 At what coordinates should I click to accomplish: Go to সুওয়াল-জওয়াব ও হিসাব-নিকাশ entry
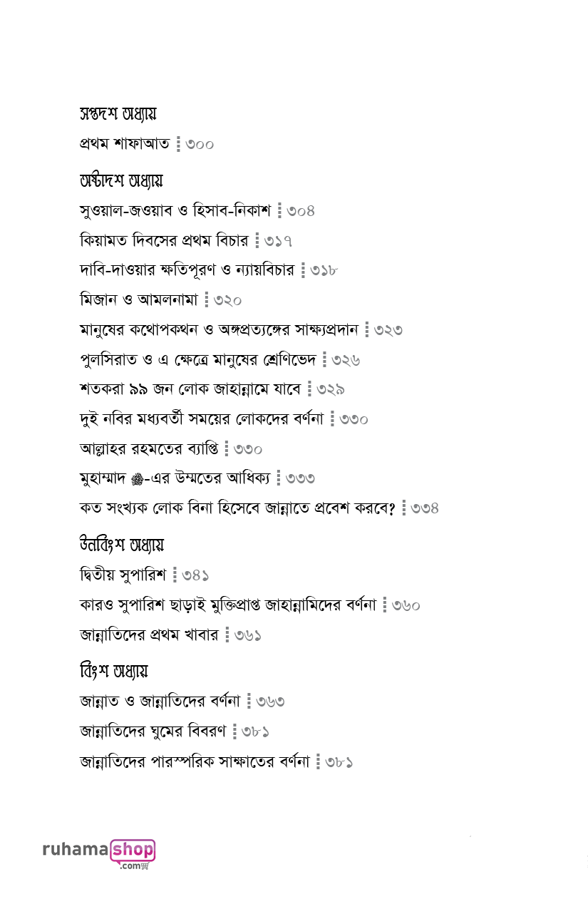(x=175, y=211)
